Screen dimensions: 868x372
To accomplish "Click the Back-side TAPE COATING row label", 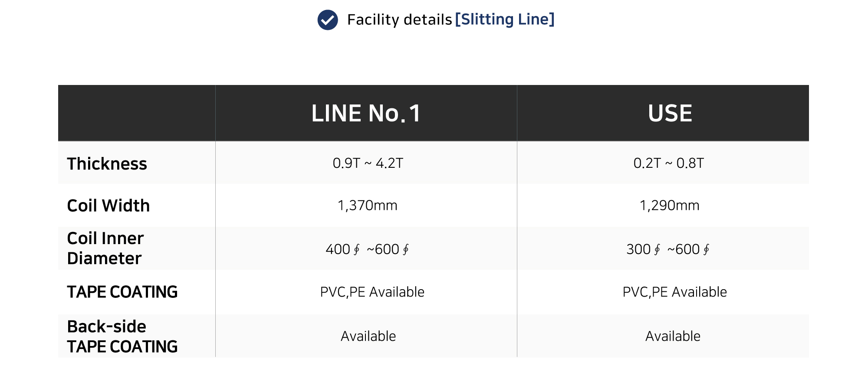I will tap(122, 336).
